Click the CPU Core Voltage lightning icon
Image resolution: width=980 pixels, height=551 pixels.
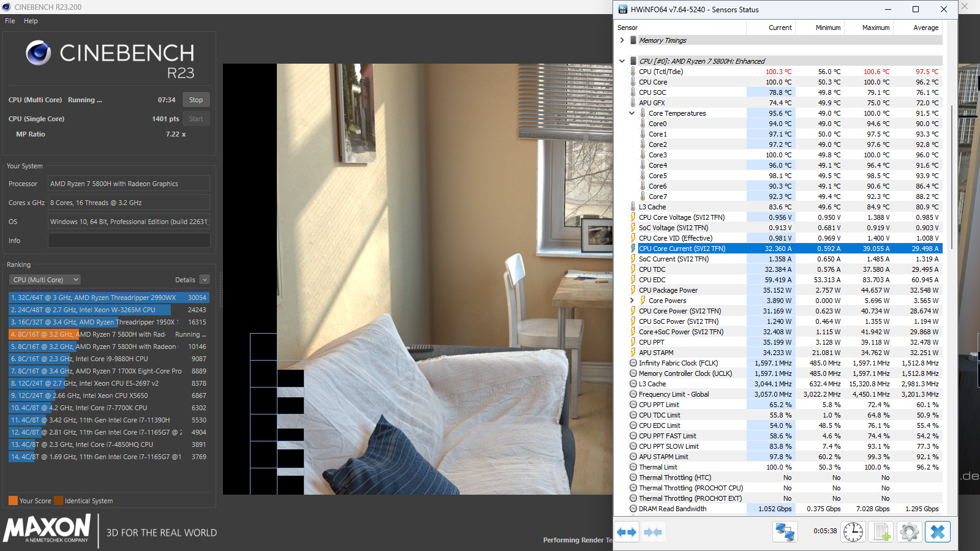633,217
